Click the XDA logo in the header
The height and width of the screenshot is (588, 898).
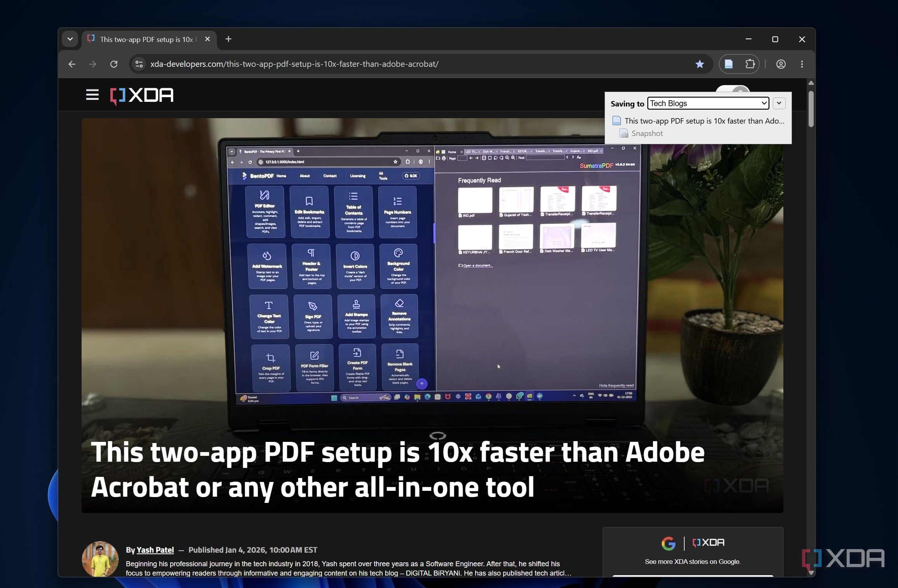pyautogui.click(x=142, y=95)
